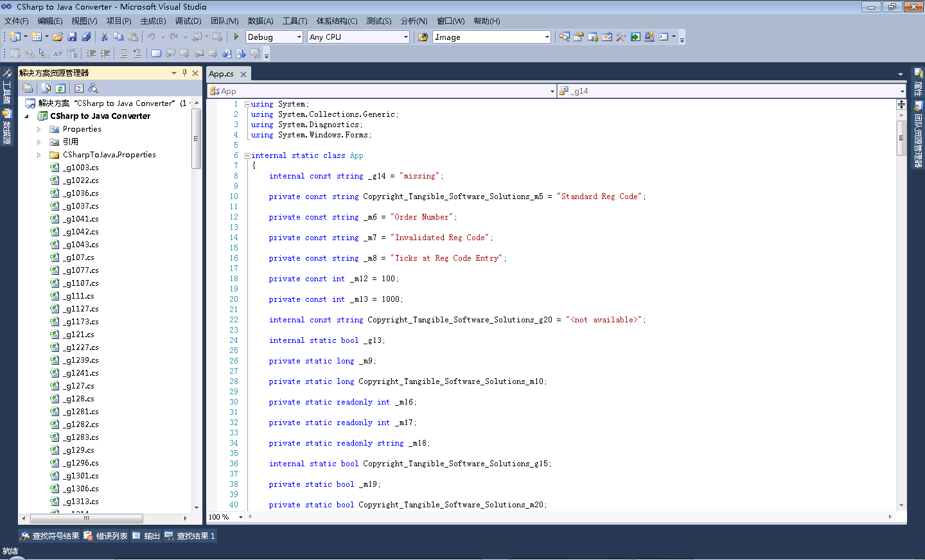Screen dimensions: 925x560
Task: Click the Save All icon
Action: point(86,37)
